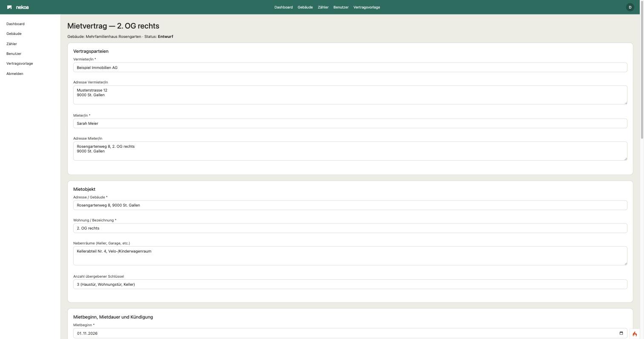Open Vertragsvorlage from the top navigation

(x=367, y=7)
